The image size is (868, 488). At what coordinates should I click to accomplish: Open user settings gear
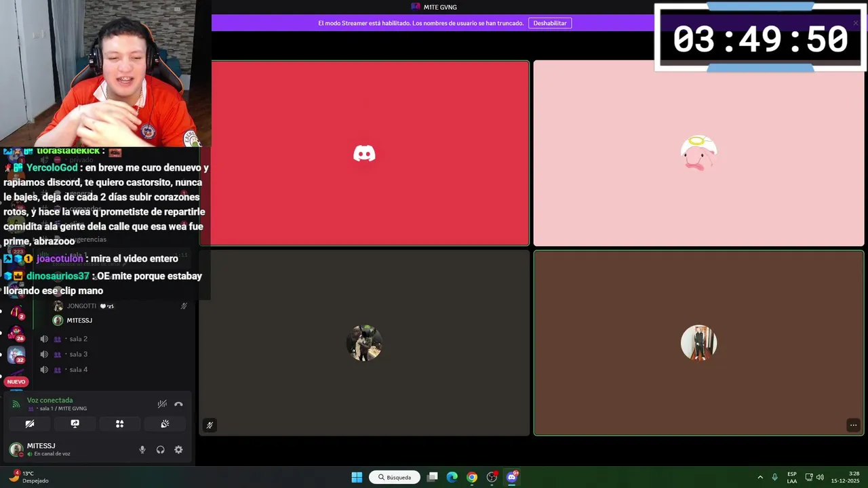(178, 449)
